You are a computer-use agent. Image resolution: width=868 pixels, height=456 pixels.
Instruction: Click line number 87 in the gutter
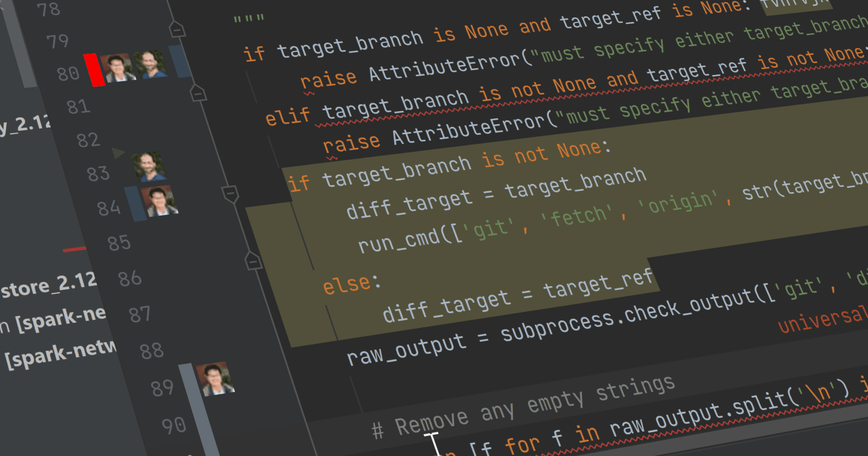coord(139,314)
